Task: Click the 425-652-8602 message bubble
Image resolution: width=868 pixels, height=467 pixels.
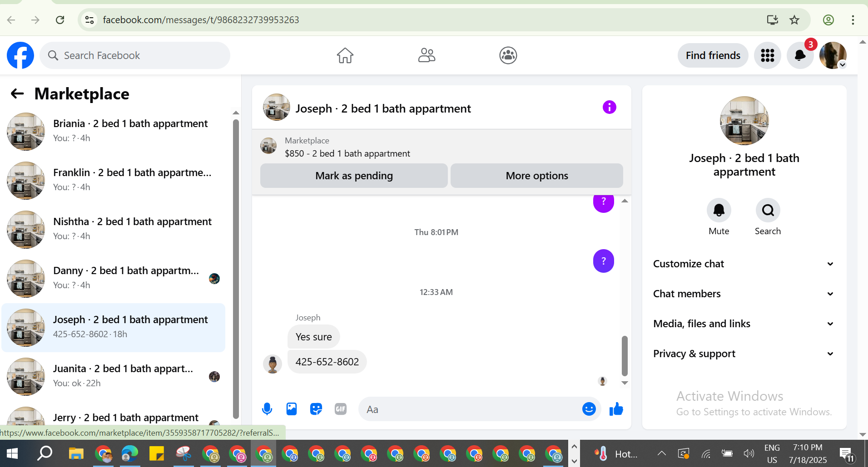Action: [x=327, y=362]
